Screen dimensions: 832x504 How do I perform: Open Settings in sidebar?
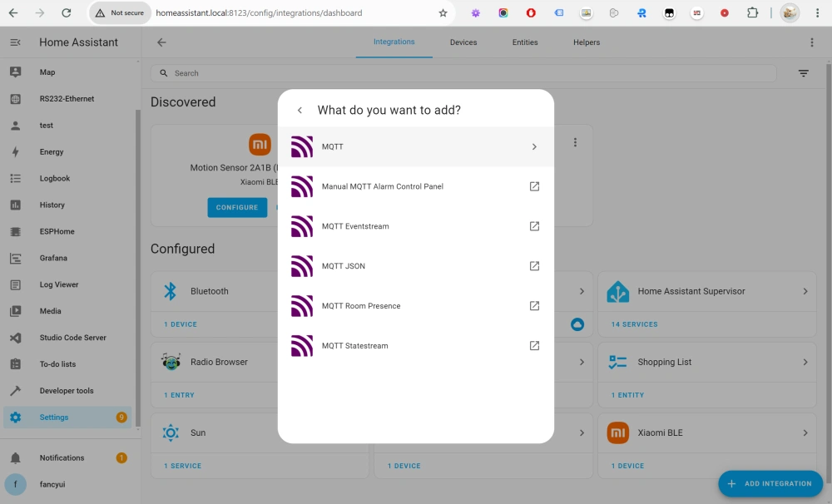(x=68, y=418)
